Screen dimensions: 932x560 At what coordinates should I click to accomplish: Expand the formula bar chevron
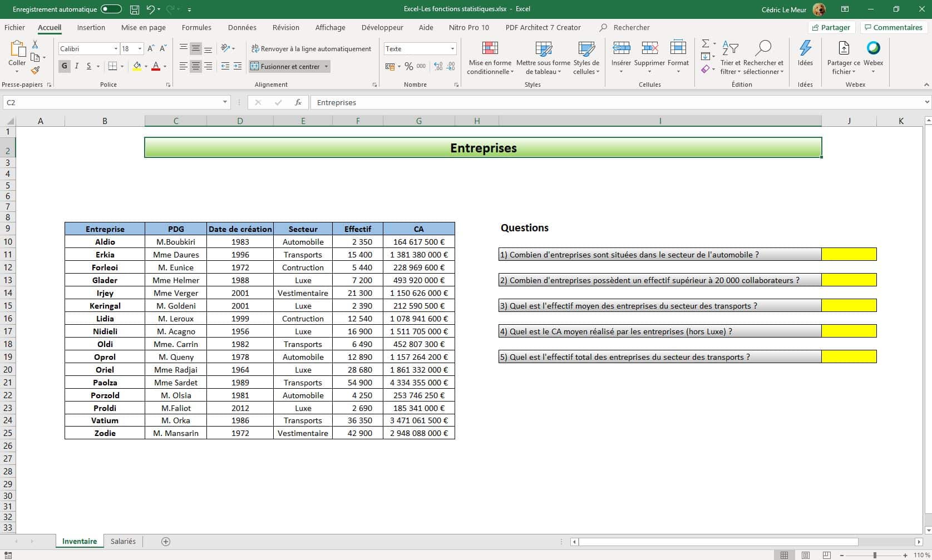click(926, 102)
